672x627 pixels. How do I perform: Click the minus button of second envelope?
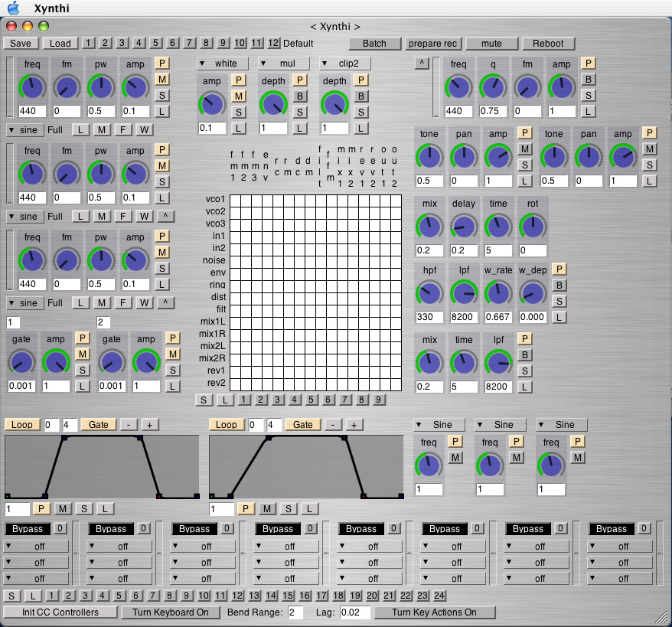[x=333, y=425]
